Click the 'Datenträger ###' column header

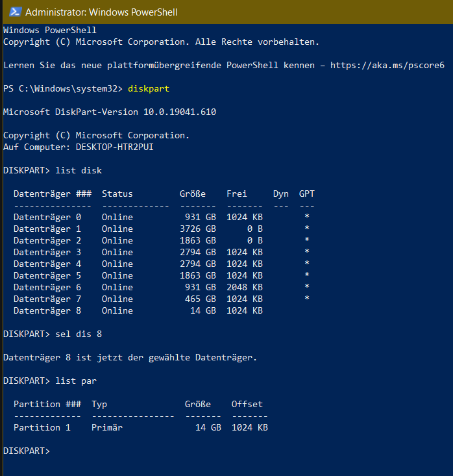pos(53,194)
